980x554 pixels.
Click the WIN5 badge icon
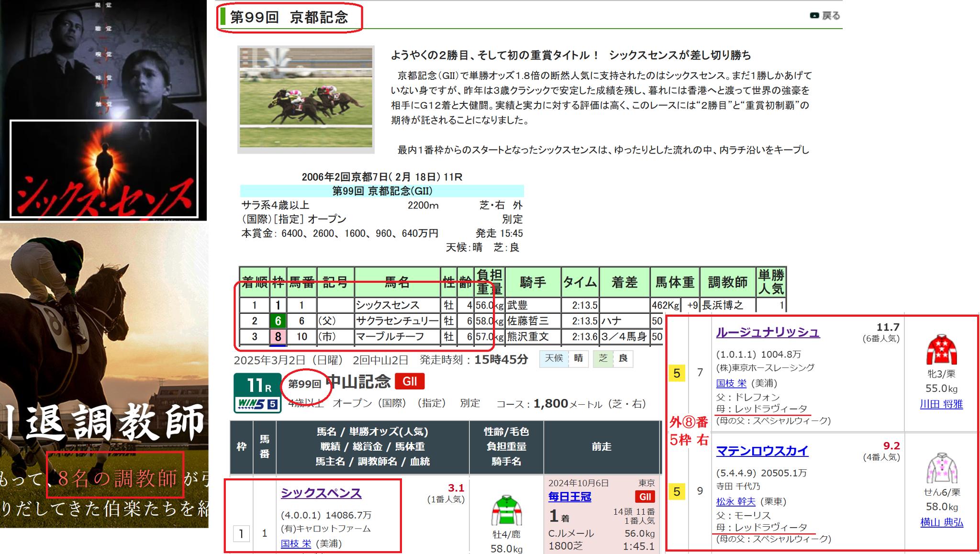(x=257, y=404)
